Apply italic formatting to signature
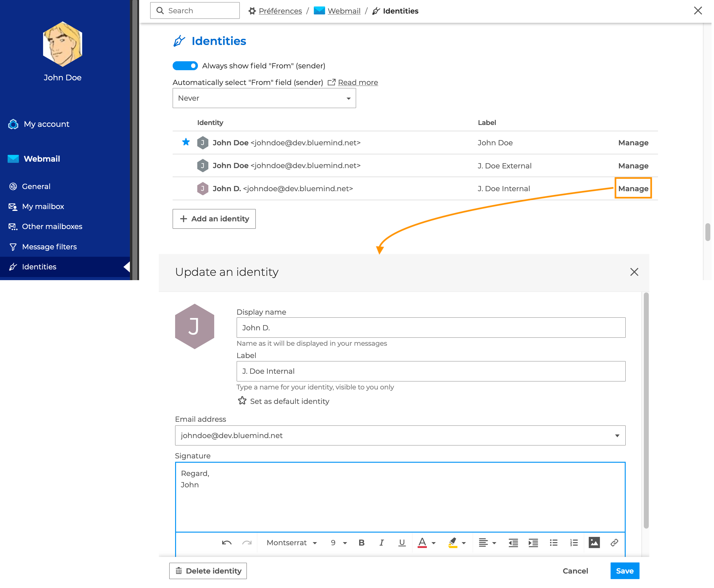The height and width of the screenshot is (588, 714). click(x=382, y=543)
